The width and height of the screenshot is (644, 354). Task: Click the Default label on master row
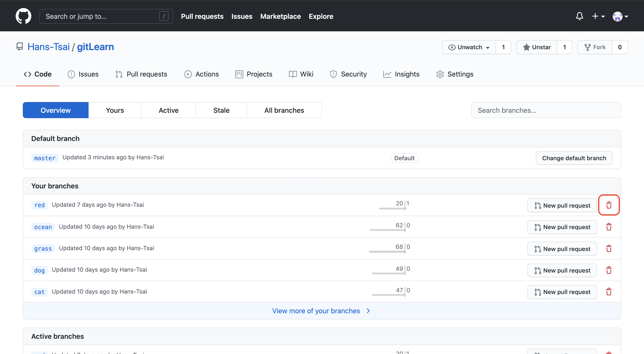click(x=404, y=158)
